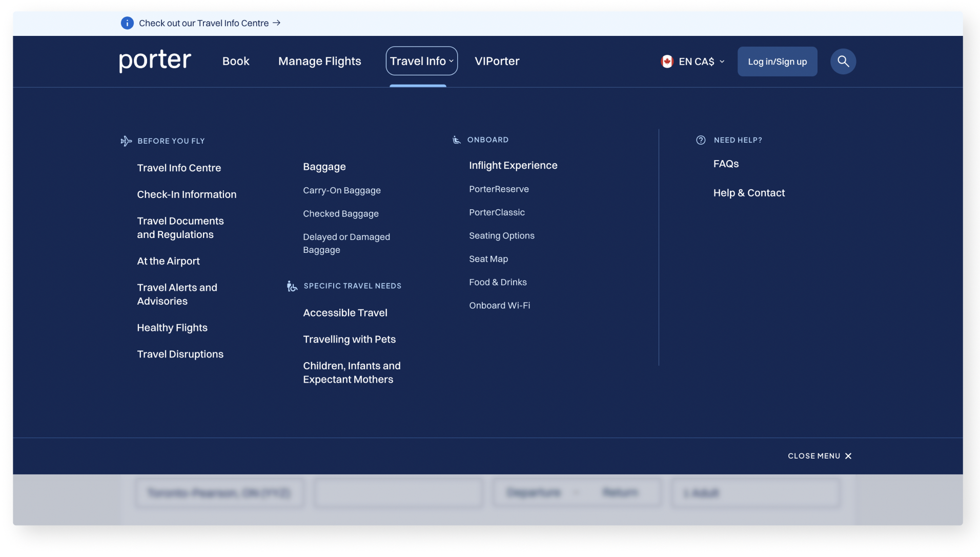This screenshot has height=557, width=980.
Task: Open Travelling with Pets
Action: [x=349, y=340]
